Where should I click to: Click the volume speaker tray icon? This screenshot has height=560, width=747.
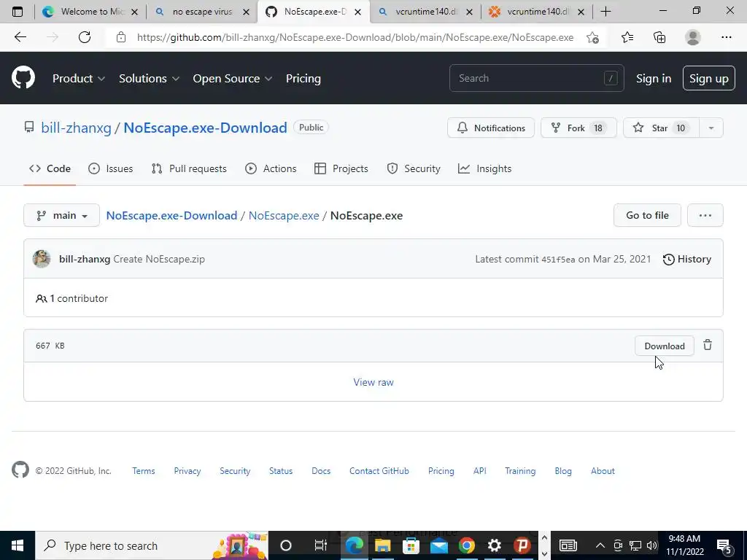651,545
